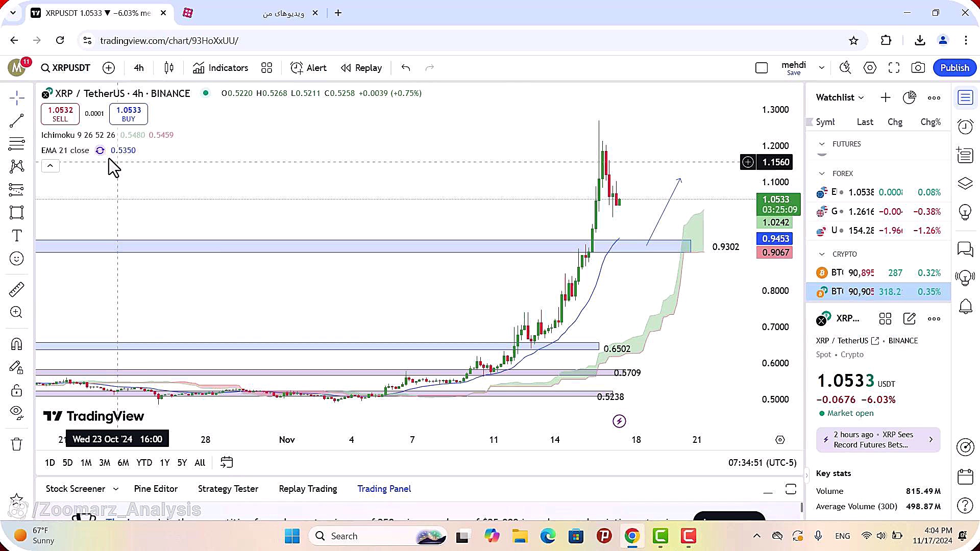Add a symbol to the watchlist
This screenshot has height=551, width=980.
pos(886,97)
